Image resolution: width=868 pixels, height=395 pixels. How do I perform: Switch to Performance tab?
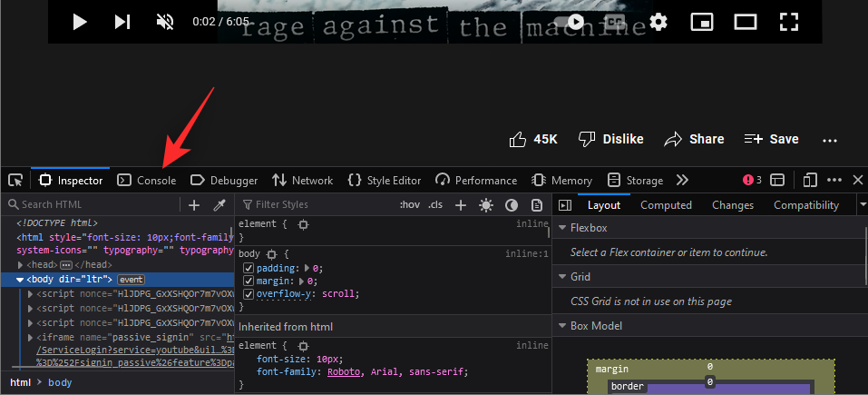[x=476, y=180]
